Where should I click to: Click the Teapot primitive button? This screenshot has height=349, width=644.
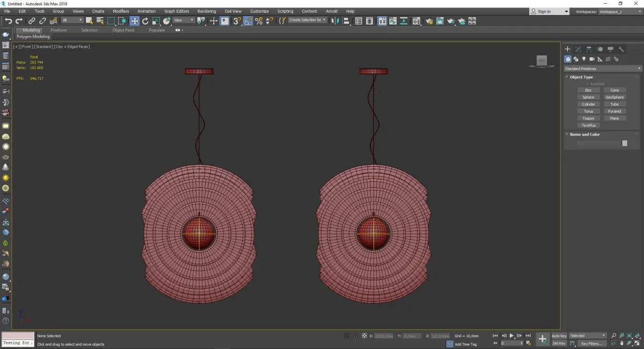pos(588,118)
